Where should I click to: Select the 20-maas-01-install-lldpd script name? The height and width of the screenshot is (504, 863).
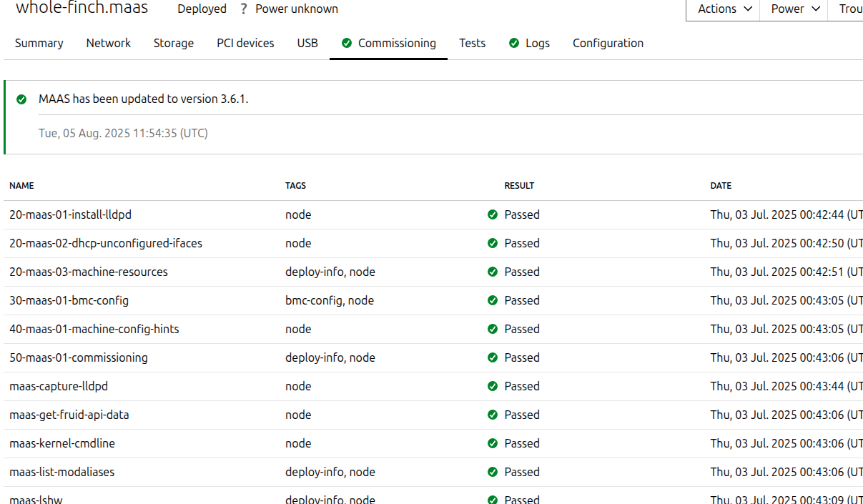[70, 214]
